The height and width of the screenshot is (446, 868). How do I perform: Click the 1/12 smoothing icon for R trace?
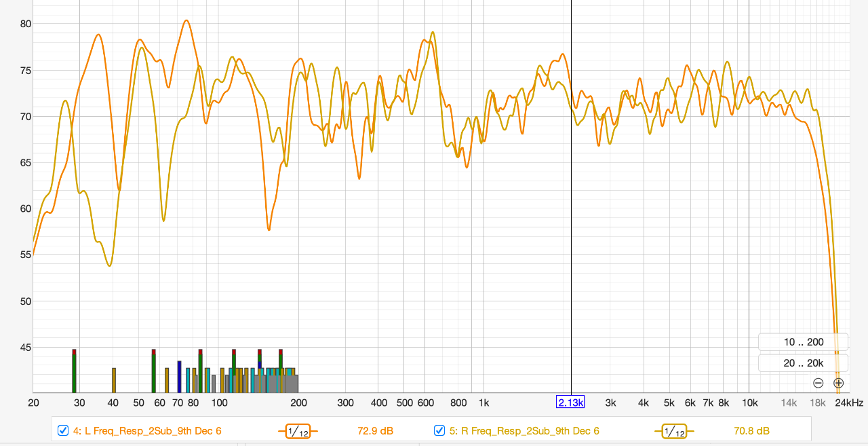pyautogui.click(x=673, y=431)
